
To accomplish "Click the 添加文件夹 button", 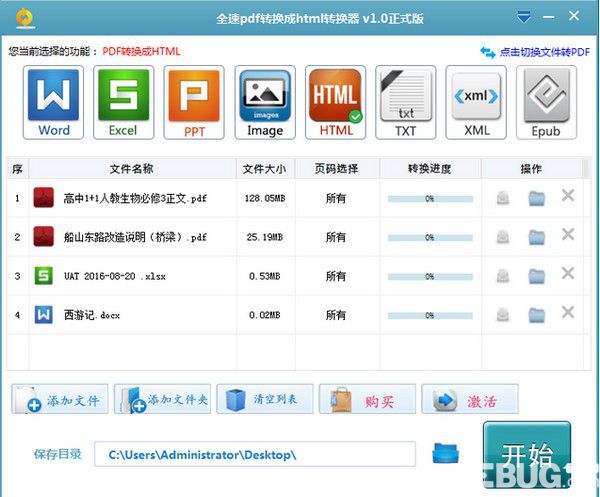I will (162, 399).
